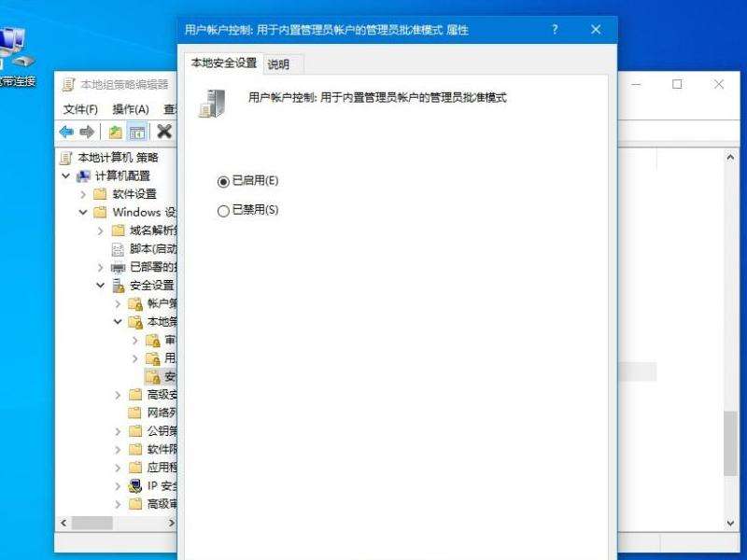Select 本地计算机 策略 root node
747x560 pixels.
tap(118, 157)
